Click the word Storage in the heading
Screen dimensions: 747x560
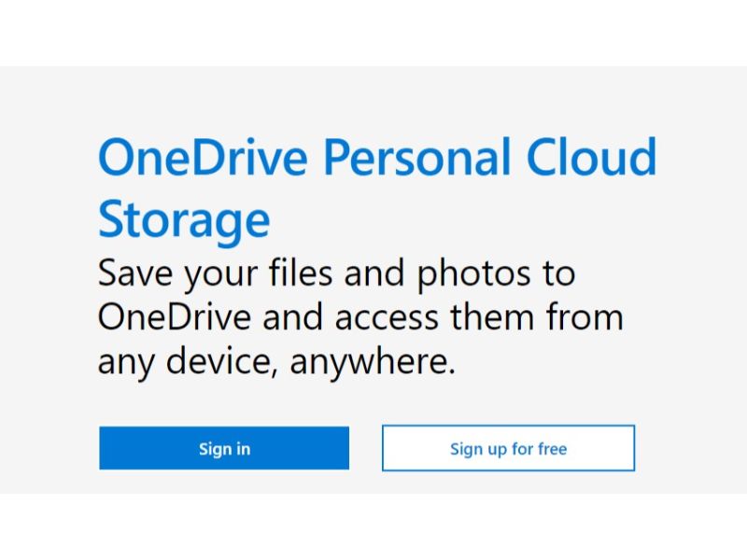point(184,220)
